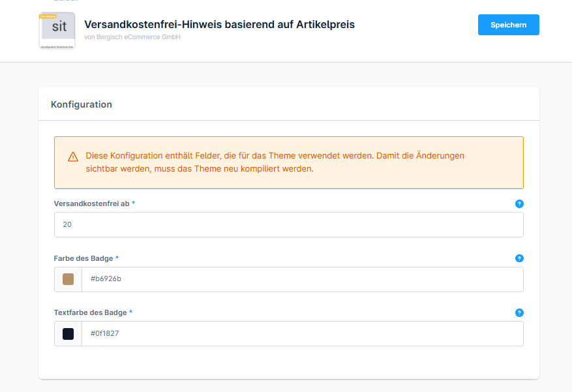Click the vendor name Bergisch eCommerce GmbH
The height and width of the screenshot is (392, 572).
click(x=132, y=37)
